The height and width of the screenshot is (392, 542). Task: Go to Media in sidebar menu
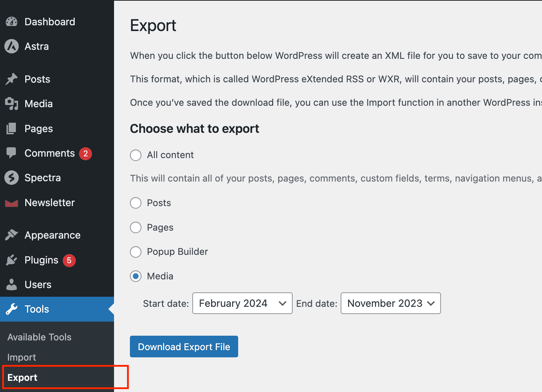click(57, 104)
